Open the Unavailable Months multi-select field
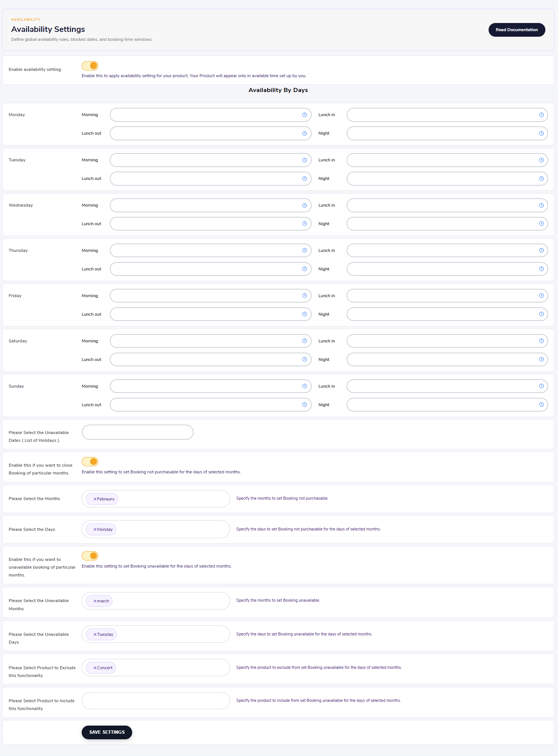This screenshot has height=756, width=558. pos(156,601)
